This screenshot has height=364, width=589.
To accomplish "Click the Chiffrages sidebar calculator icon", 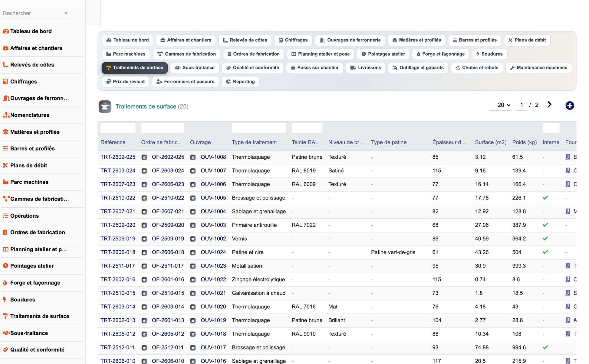I will click(x=5, y=82).
